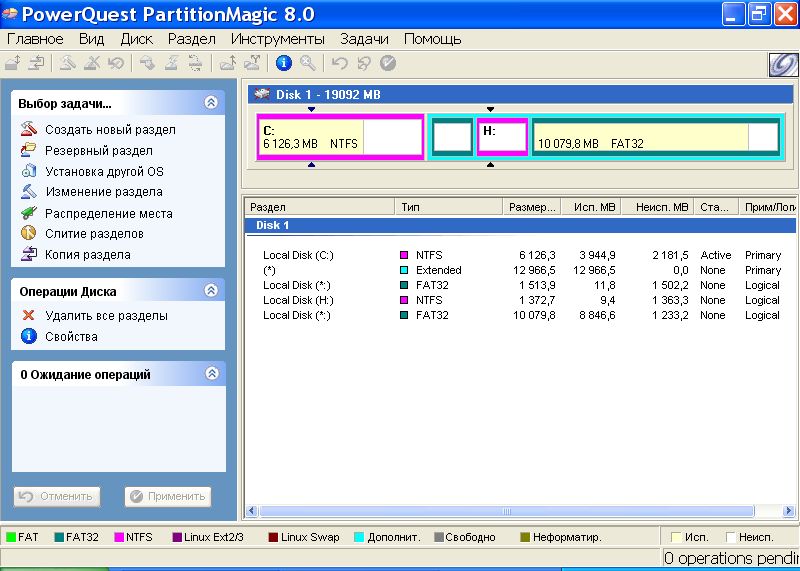Click the Свойства info icon in sidebar
Viewport: 800px width, 571px height.
(x=28, y=336)
